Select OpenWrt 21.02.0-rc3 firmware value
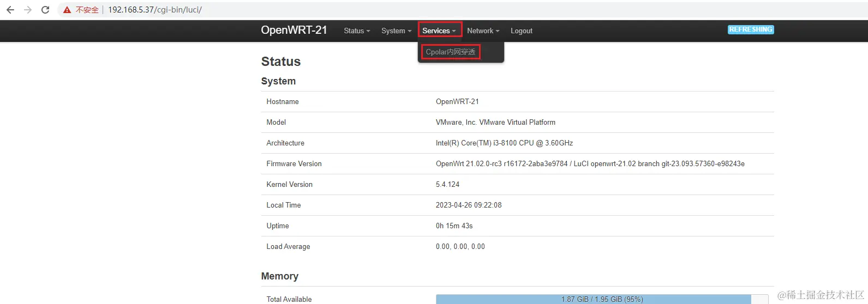 coord(590,164)
